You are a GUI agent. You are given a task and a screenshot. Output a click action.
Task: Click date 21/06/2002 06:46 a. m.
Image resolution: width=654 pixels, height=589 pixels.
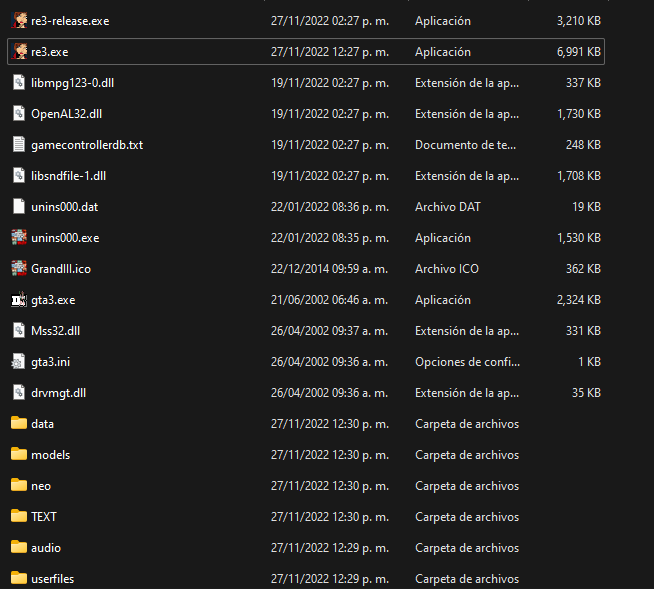point(330,300)
